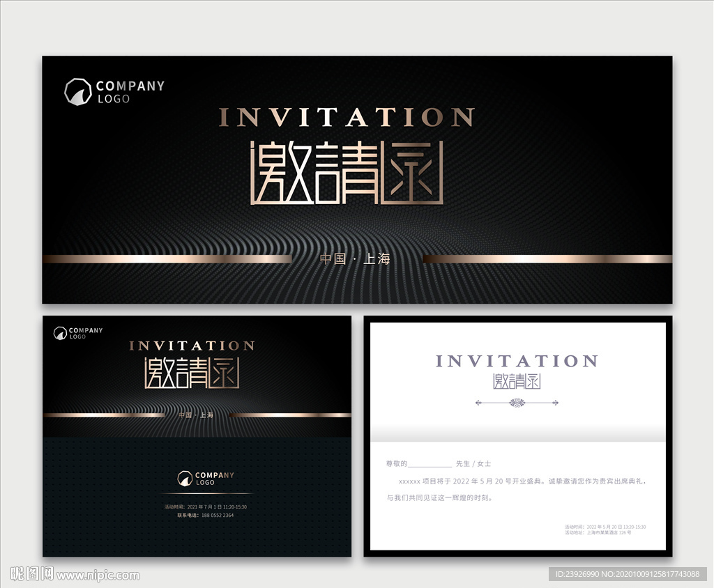Select the gold INVITATION heading on the large top card

pos(347,117)
